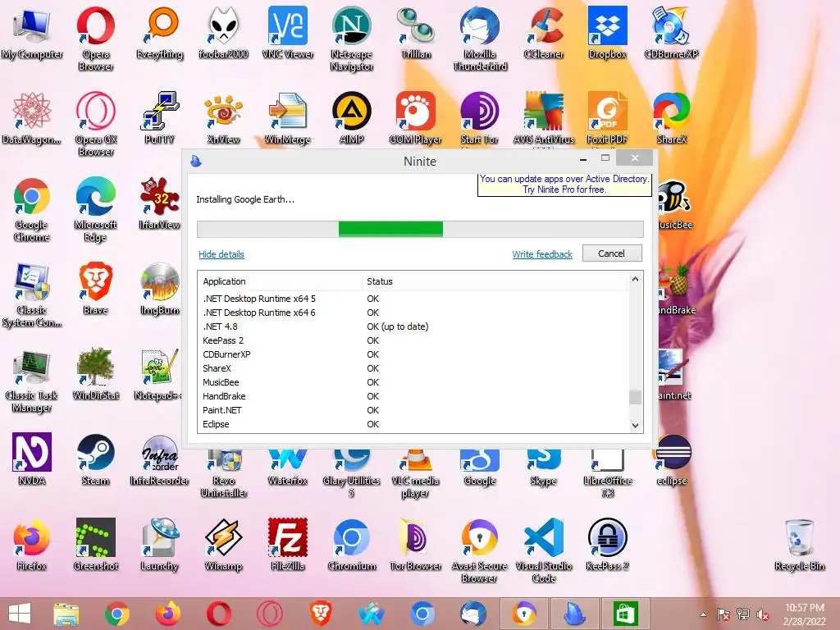Select the Mozilla Thunderbird desktop icon
Viewport: 840px width, 630px height.
click(479, 38)
